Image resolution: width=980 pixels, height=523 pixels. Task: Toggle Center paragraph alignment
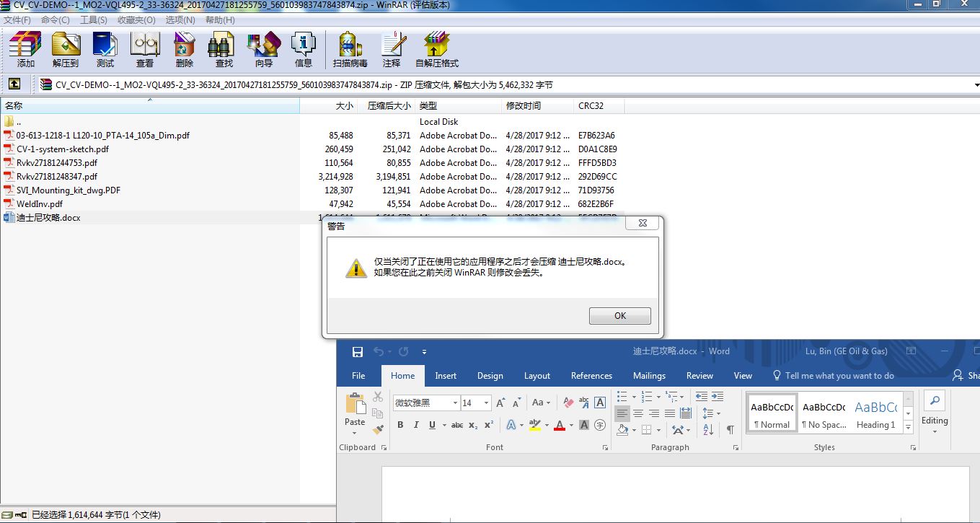click(x=637, y=413)
